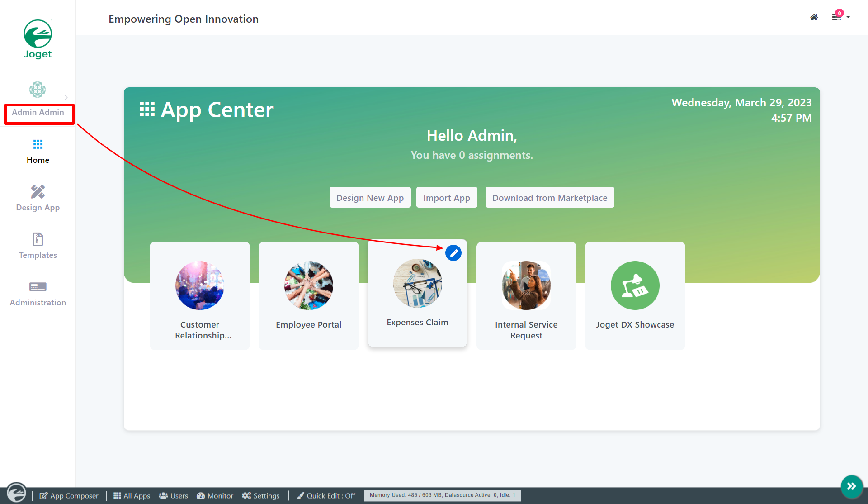Expand the chevron next to user profile

(x=66, y=97)
